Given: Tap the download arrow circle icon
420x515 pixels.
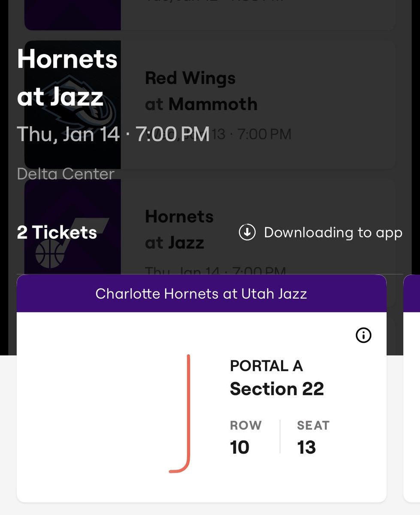Looking at the screenshot, I should (247, 232).
